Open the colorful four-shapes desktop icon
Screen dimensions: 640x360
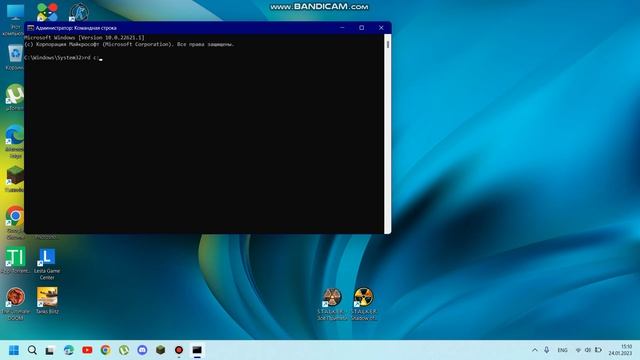[x=47, y=12]
